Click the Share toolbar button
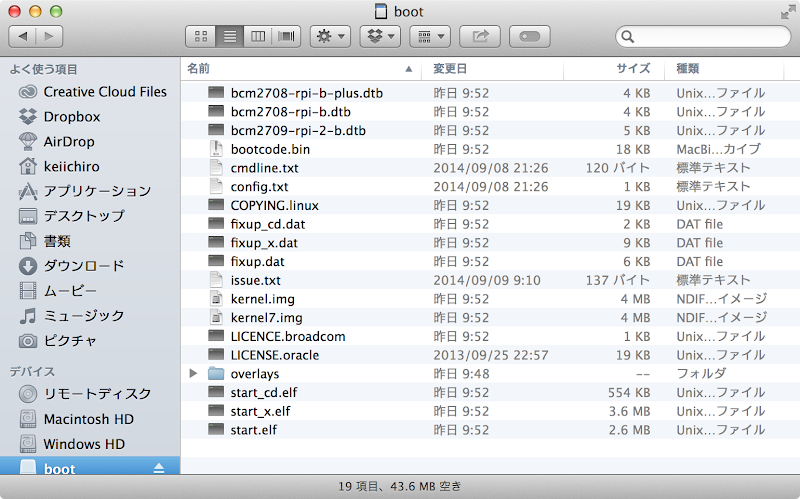Screen dimensions: 800x499 (481, 36)
